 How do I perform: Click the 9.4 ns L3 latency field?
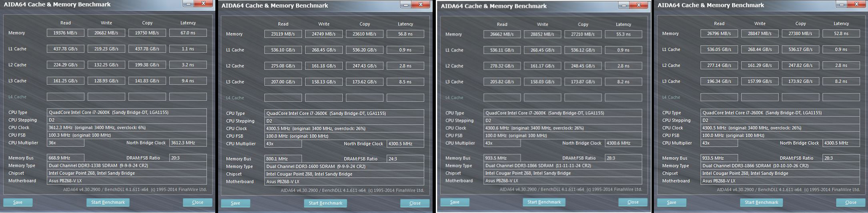tap(188, 81)
